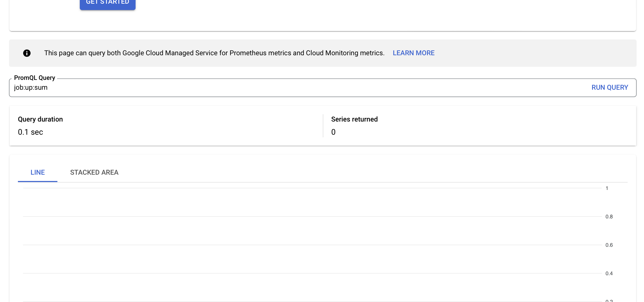The height and width of the screenshot is (302, 644).
Task: Click inside the PromQL Query field
Action: 158,87
